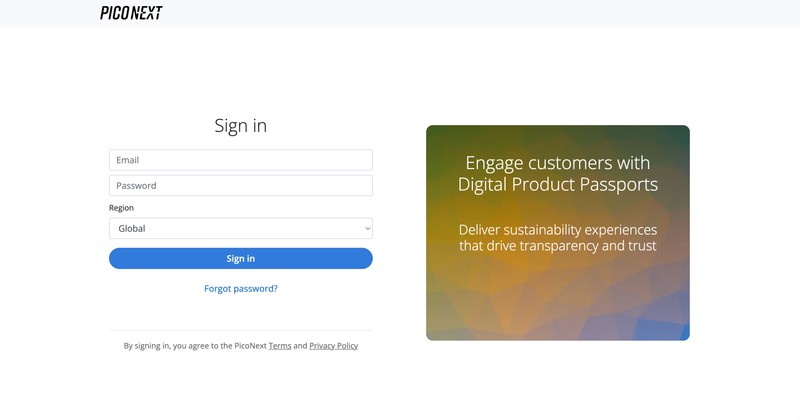800x420 pixels.
Task: Click the Engage customers with Digital Product Passports headline
Action: tap(558, 174)
